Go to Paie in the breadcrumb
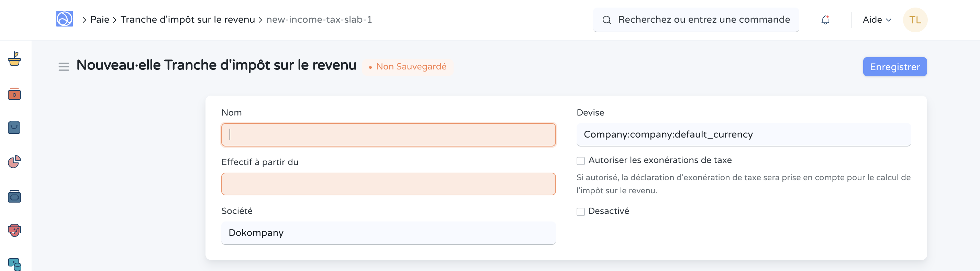This screenshot has height=271, width=980. pos(100,19)
